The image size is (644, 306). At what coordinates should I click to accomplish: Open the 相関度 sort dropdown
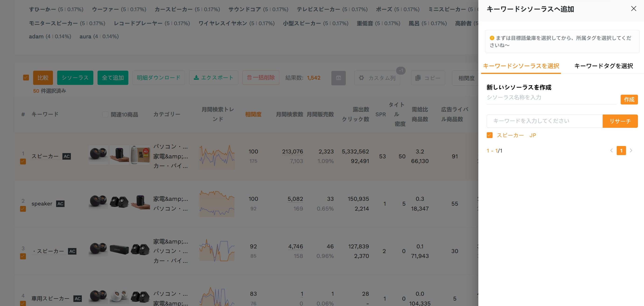pos(465,78)
